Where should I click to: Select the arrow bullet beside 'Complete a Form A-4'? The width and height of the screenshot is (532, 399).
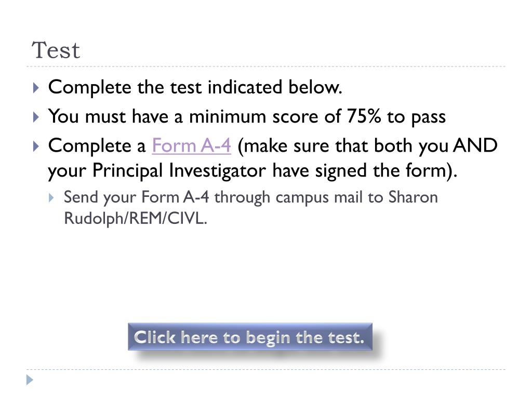pyautogui.click(x=36, y=146)
